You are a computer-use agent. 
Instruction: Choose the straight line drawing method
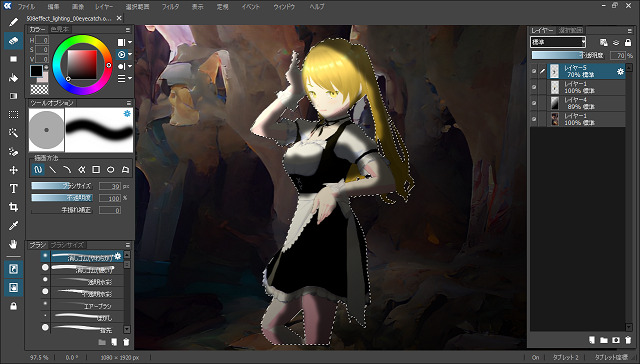coord(53,169)
